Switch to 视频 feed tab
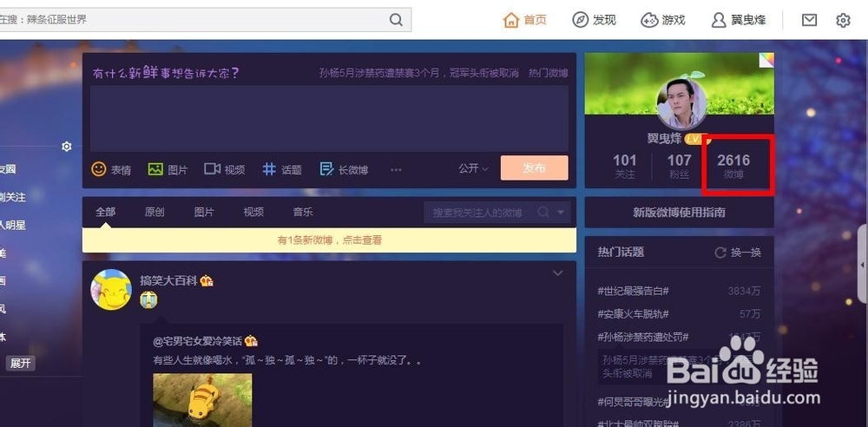The height and width of the screenshot is (427, 868). (x=253, y=212)
